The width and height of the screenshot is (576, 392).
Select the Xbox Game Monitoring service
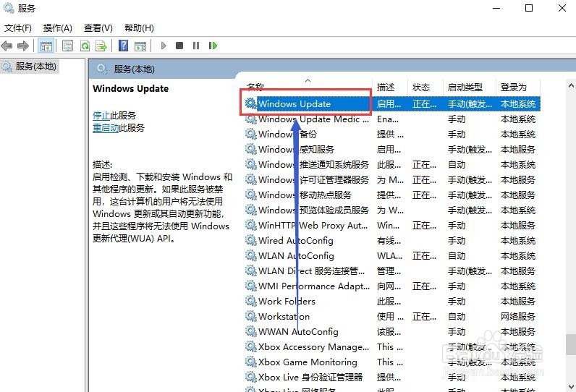pos(391,362)
